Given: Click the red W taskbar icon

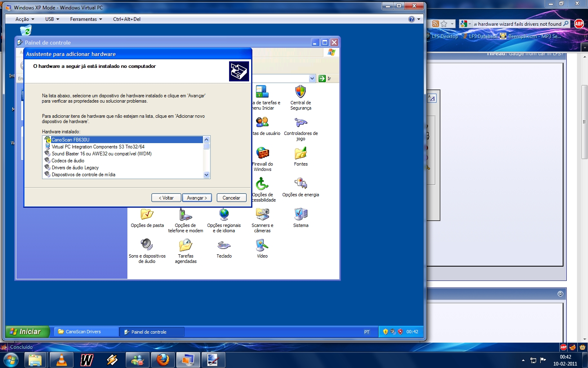Looking at the screenshot, I should click(87, 360).
